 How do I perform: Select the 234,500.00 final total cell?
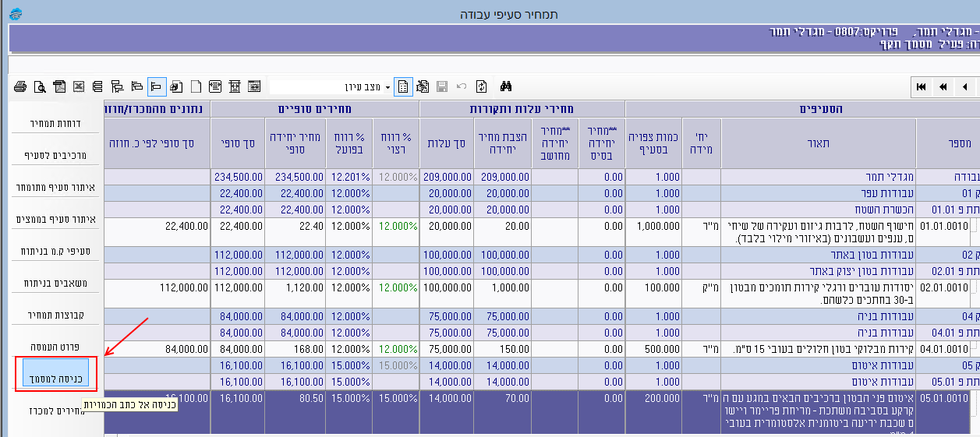click(237, 177)
